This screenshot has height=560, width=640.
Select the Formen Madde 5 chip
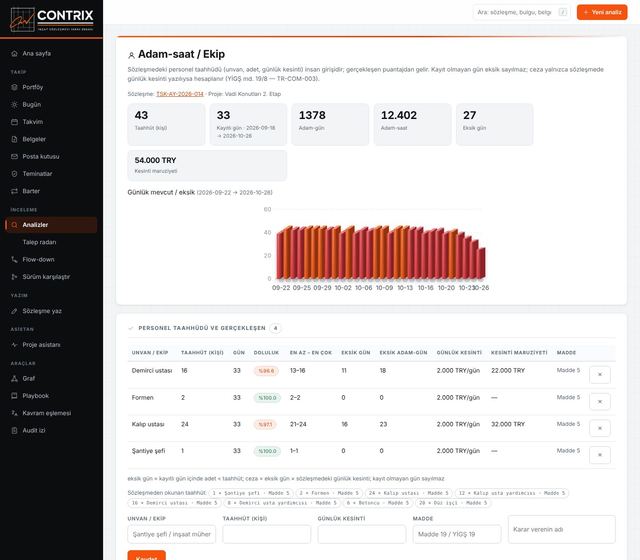coord(329,493)
